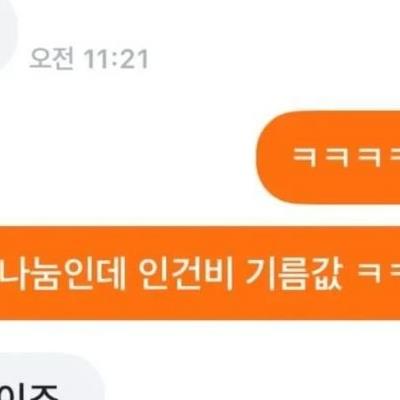Click the orange padding beneath the 인건비 text
The width and height of the screenshot is (400, 400).
185,305
